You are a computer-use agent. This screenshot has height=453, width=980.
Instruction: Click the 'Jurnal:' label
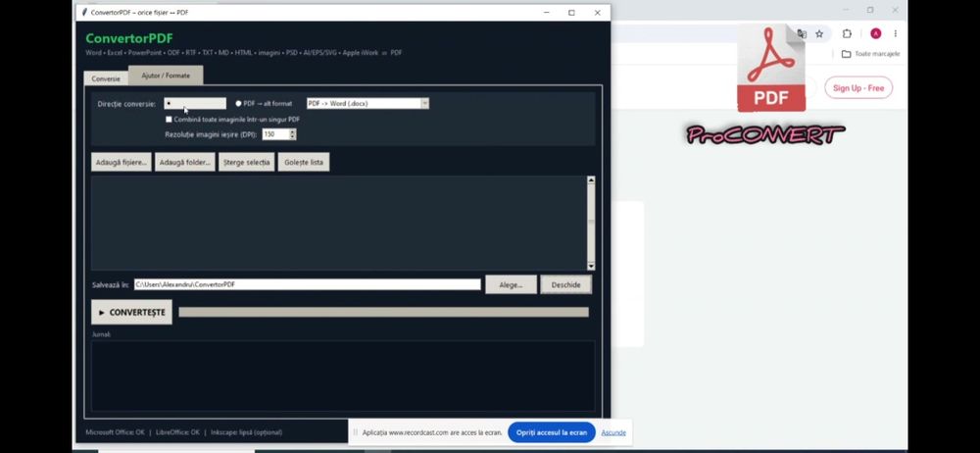pyautogui.click(x=101, y=334)
